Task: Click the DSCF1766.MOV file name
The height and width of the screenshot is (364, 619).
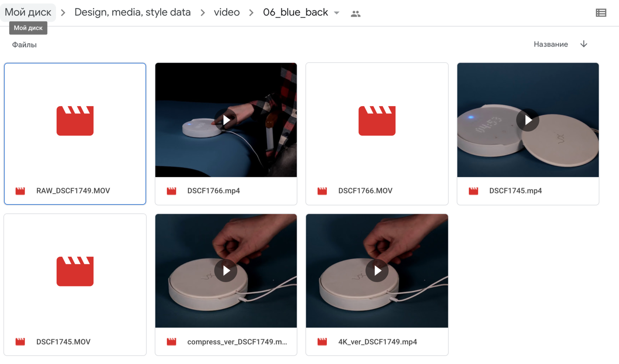Action: point(365,191)
